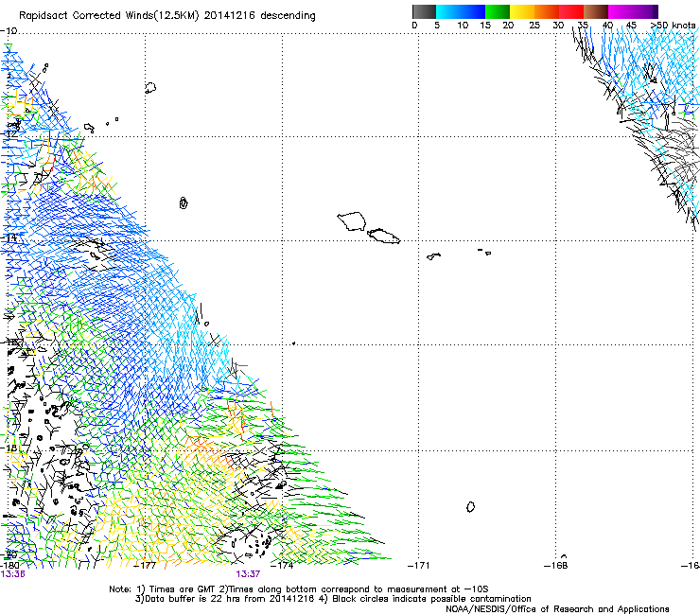The image size is (700, 615).
Task: Click the ">50 knots" legend label
Action: coord(673,25)
